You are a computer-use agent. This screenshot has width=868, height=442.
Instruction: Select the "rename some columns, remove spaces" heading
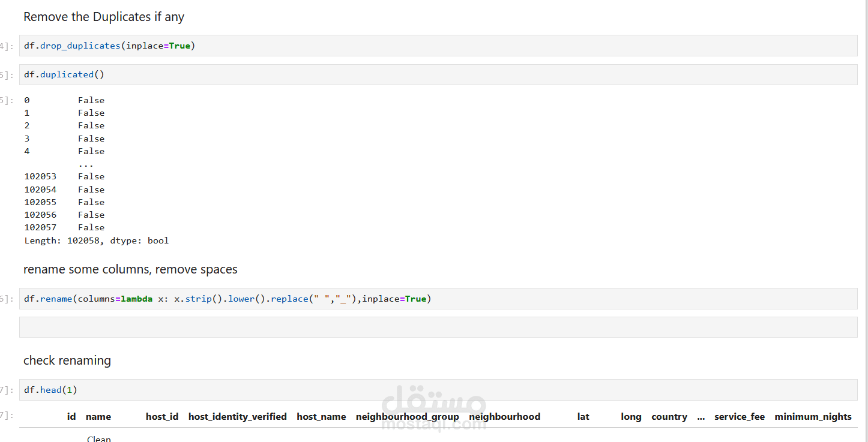[x=130, y=269]
